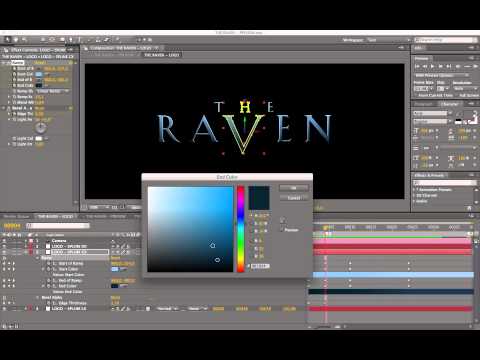Collapse the Ramp group in timeline

click(37, 258)
